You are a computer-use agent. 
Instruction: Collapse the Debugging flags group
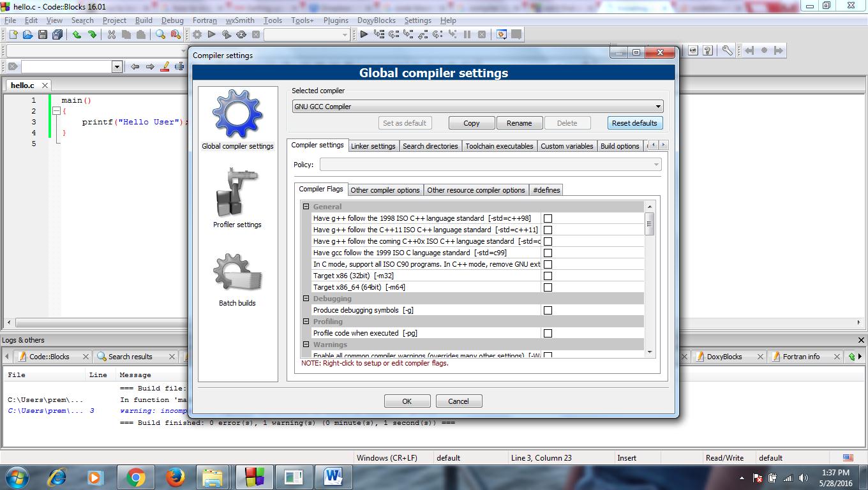point(306,299)
